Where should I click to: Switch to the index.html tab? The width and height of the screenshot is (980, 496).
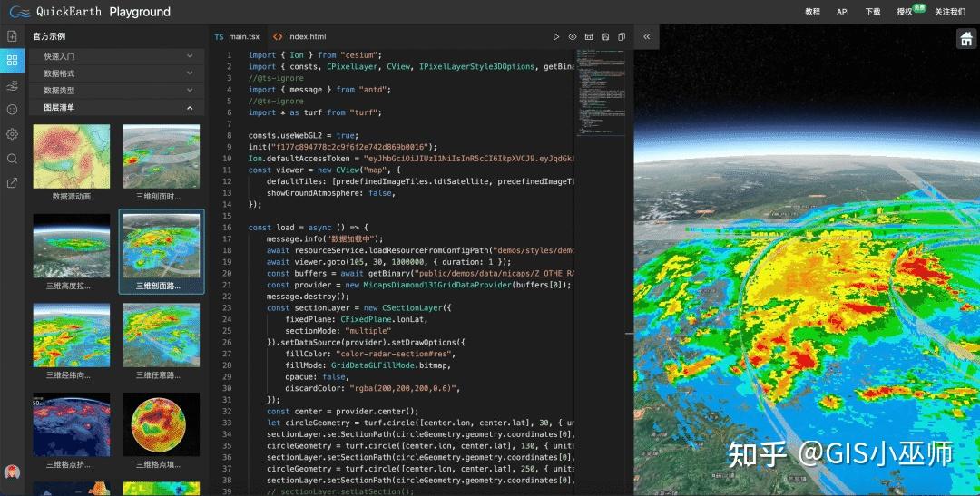pos(300,37)
